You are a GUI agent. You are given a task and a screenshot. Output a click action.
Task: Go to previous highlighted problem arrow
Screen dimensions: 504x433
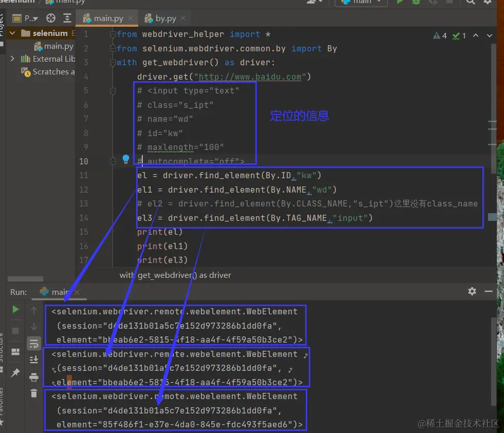coord(476,35)
